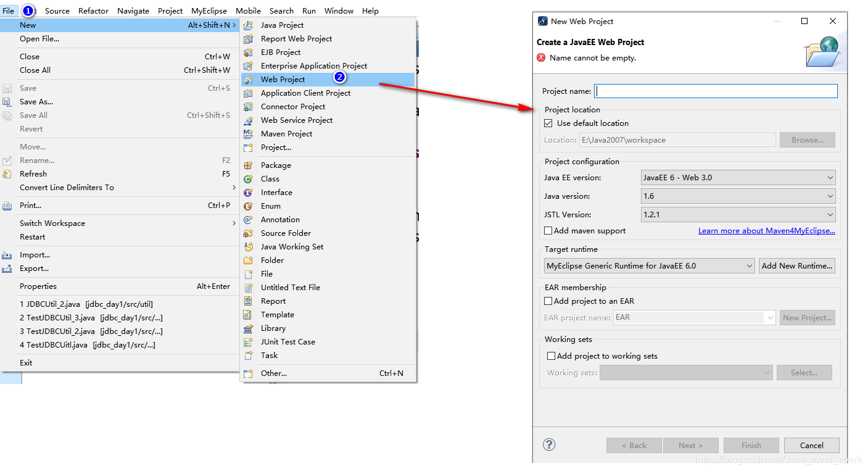Click the Enterprise Application Project icon
Viewport: 868px width, 471px height.
(x=248, y=66)
